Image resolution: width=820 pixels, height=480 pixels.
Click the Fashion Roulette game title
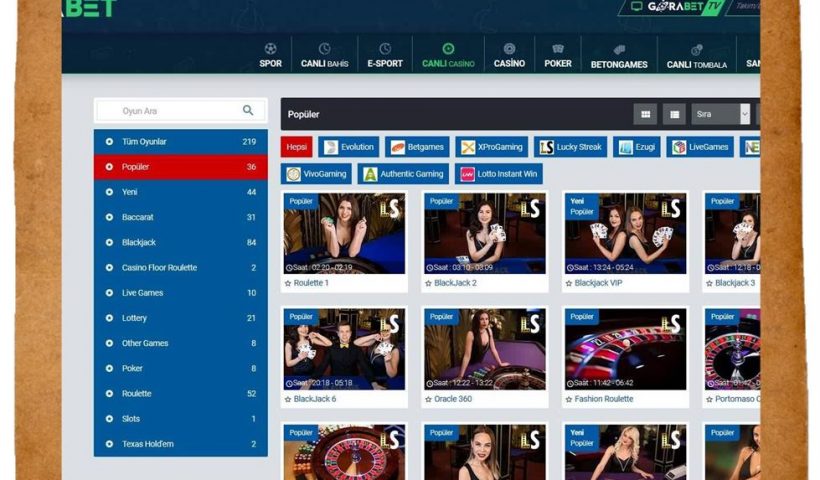tap(604, 398)
